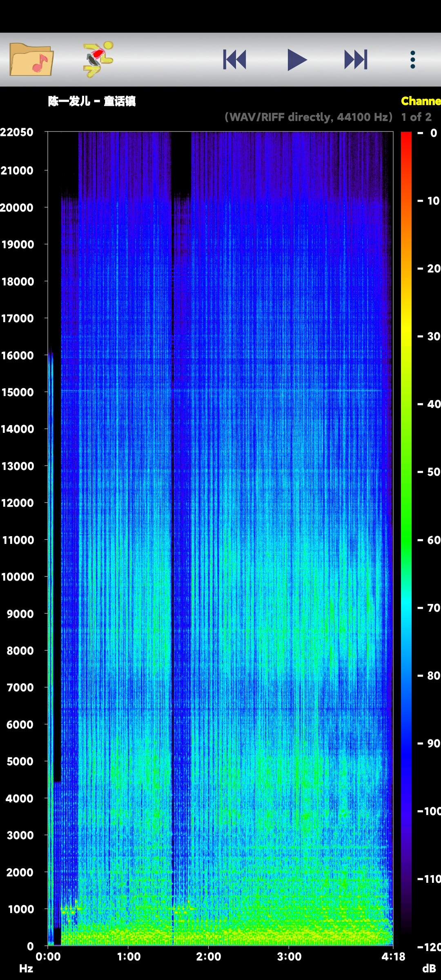Tap the running figure icon

(x=98, y=60)
